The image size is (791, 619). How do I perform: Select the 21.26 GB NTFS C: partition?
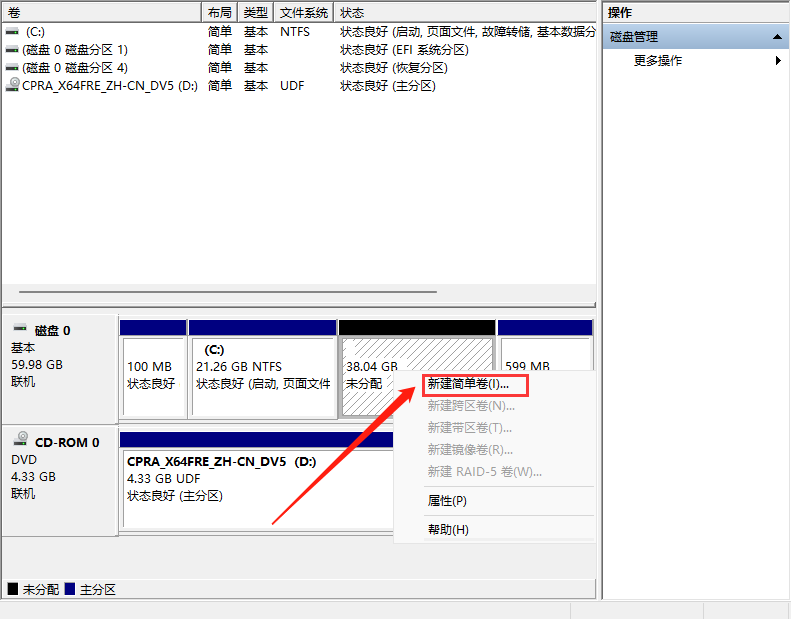[x=262, y=375]
